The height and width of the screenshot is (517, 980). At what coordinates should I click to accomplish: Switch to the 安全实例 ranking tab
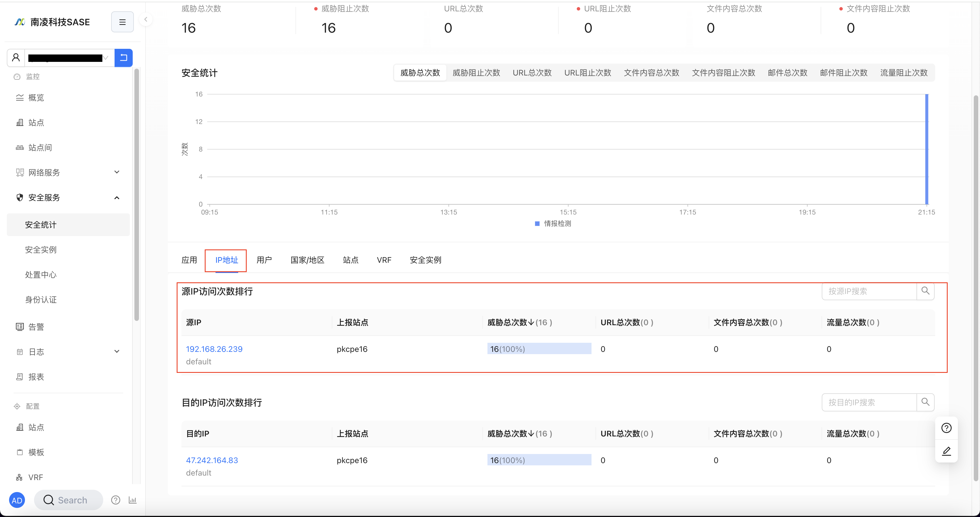click(x=425, y=260)
